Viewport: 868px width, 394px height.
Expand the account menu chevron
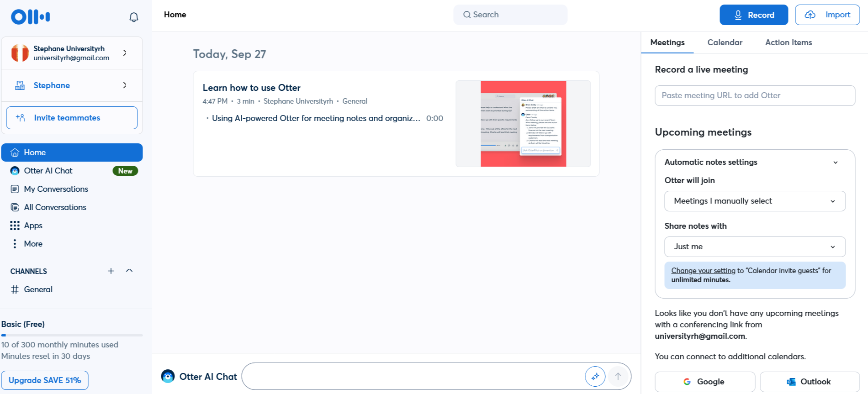[125, 53]
